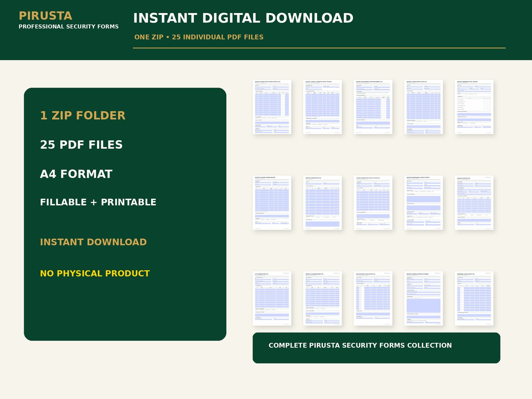Select the Security Maintenance & Defect Report thumbnail
Viewport: 532px width, 399px height.
point(424,203)
